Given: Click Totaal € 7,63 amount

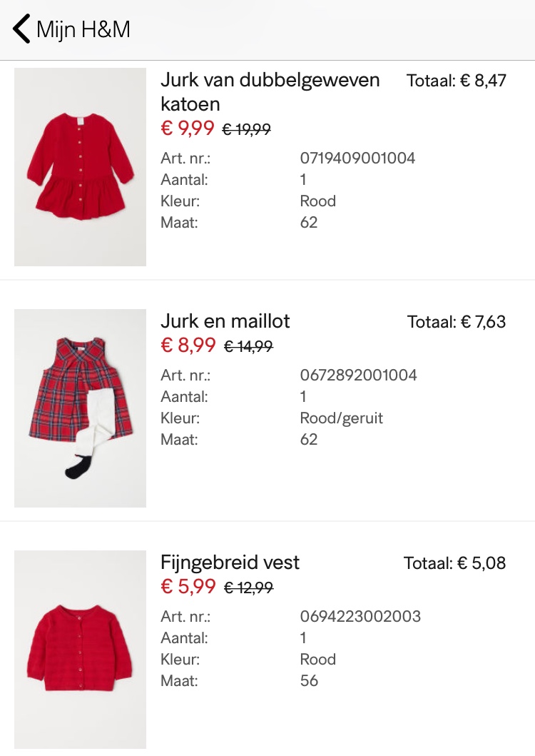Looking at the screenshot, I should [x=457, y=321].
